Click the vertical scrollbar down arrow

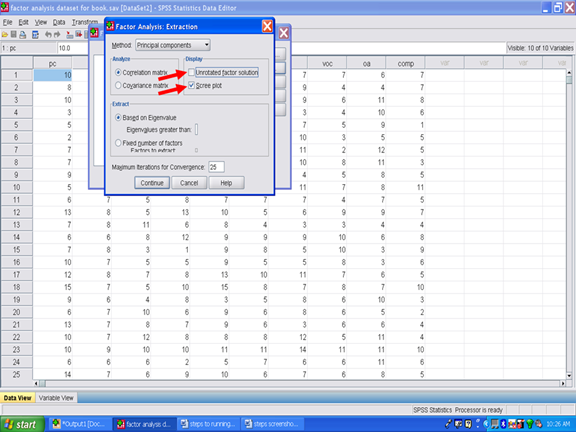tap(569, 375)
